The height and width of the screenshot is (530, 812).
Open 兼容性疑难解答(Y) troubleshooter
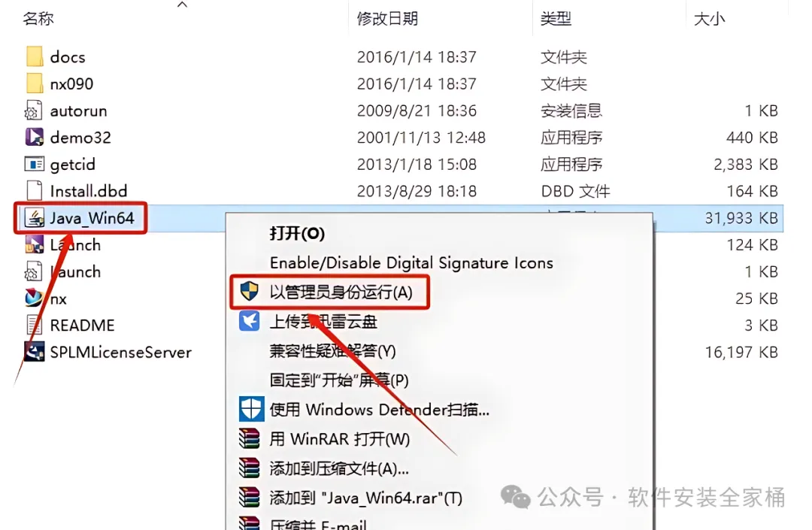coord(332,351)
